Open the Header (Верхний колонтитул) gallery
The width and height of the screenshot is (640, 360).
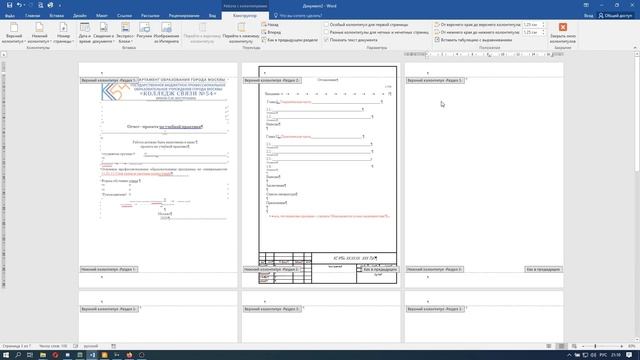(x=14, y=33)
